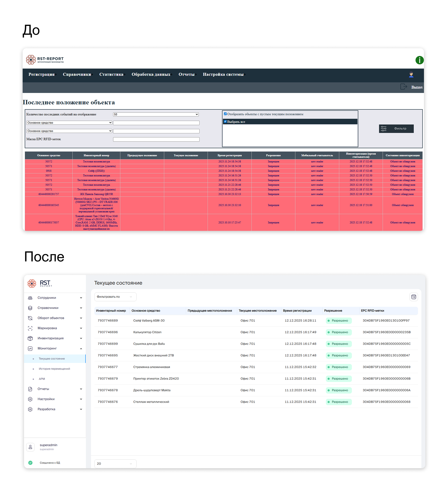Click the Выход link
The width and height of the screenshot is (448, 489).
click(x=416, y=87)
